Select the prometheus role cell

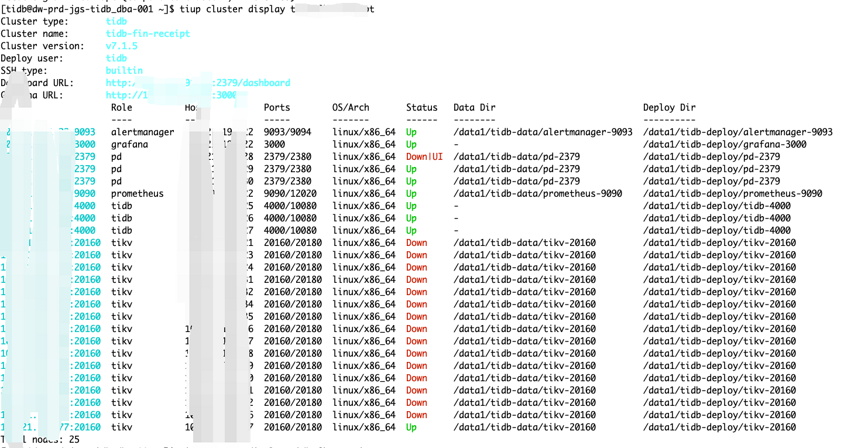tap(138, 194)
